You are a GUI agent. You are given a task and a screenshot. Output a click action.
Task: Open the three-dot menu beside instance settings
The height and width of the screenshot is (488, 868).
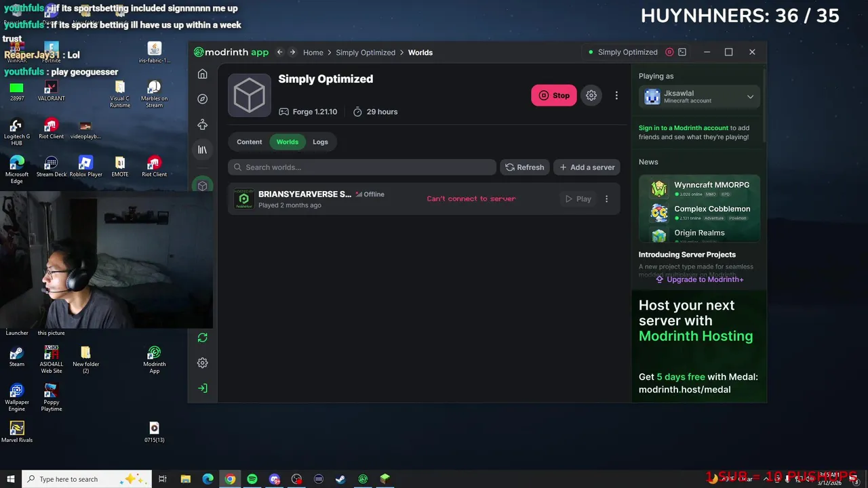[616, 96]
